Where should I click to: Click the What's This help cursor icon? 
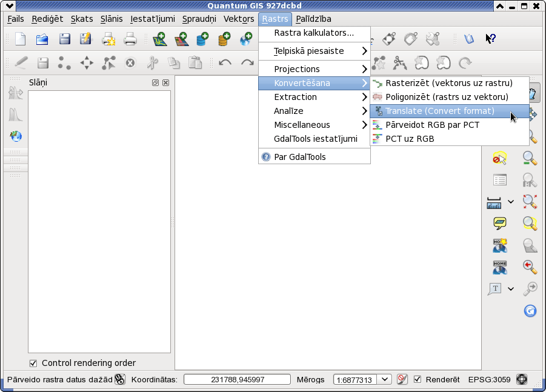pos(491,38)
